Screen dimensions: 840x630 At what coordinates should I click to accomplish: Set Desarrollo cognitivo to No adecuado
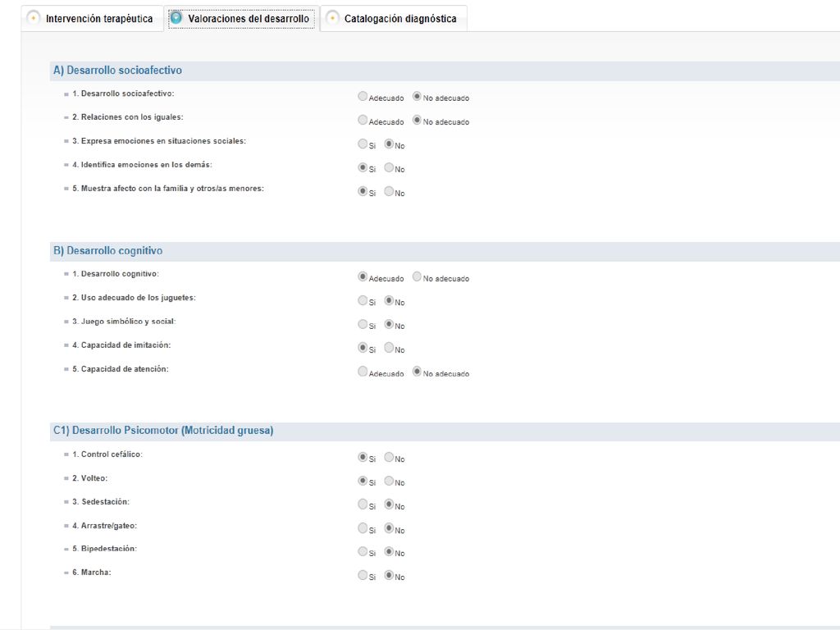417,277
